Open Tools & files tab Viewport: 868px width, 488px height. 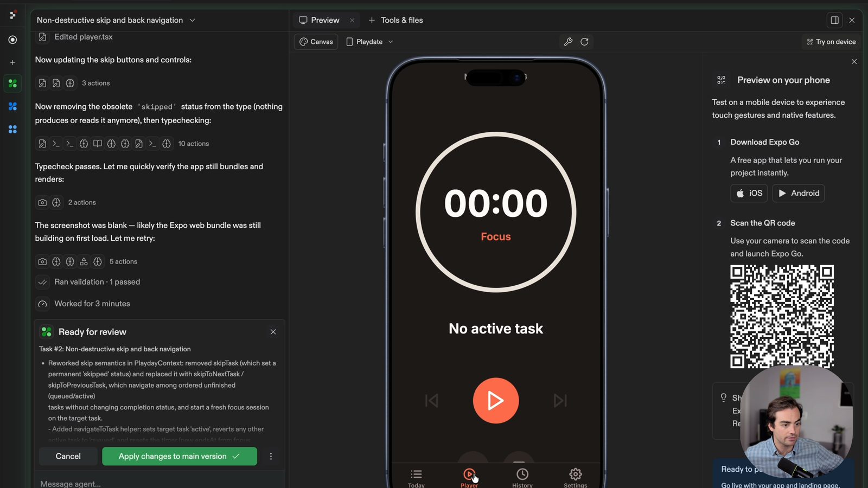[x=396, y=20]
